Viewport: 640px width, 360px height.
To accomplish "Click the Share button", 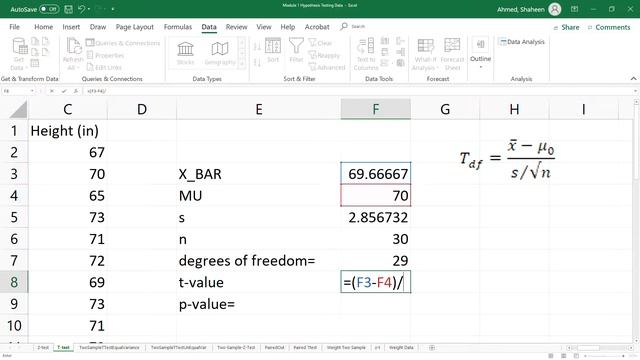I will coord(567,27).
